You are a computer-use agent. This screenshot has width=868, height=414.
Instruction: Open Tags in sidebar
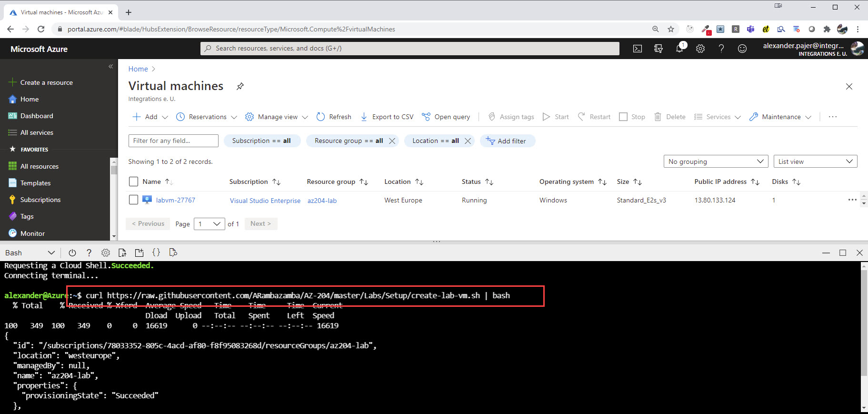point(27,216)
